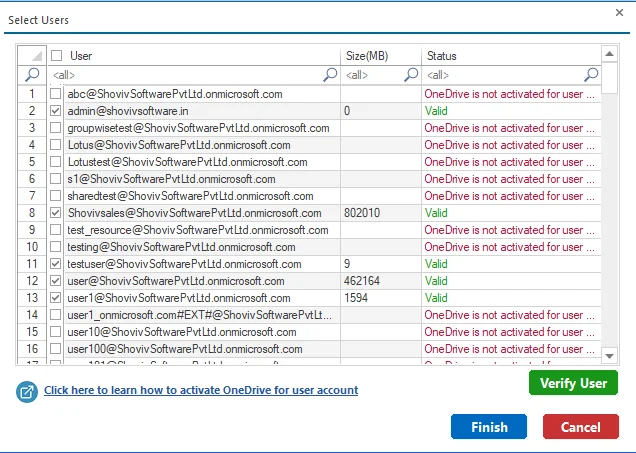Screen dimensions: 636x453
Task: Click test_resource@ShovivSoftwarePvtLtd.onmicrosoft.com email text
Action: coord(198,230)
